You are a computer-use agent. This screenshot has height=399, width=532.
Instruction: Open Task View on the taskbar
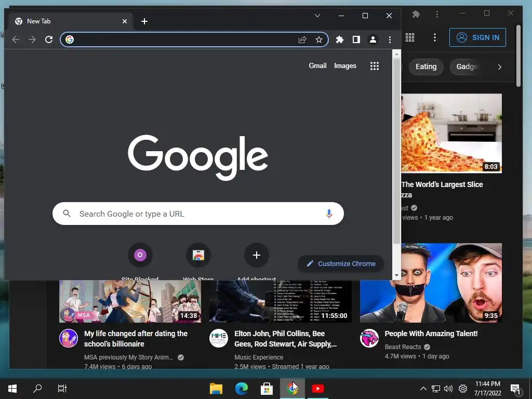pos(62,389)
